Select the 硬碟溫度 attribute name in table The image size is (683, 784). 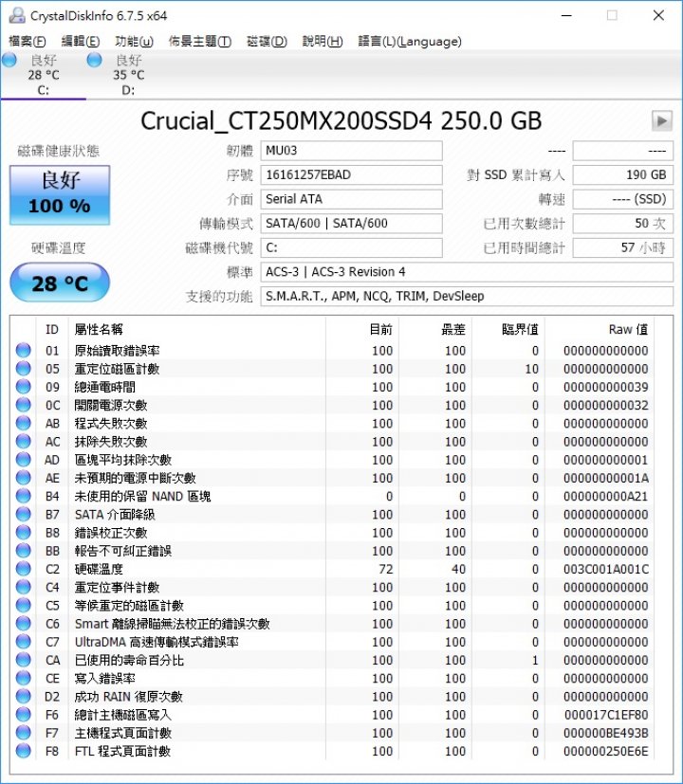pyautogui.click(x=99, y=569)
